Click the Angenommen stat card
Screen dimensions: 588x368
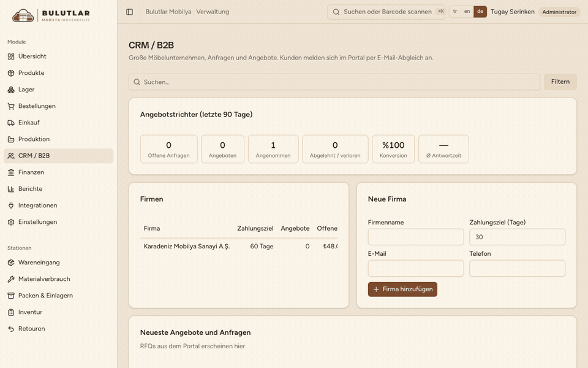pos(273,149)
